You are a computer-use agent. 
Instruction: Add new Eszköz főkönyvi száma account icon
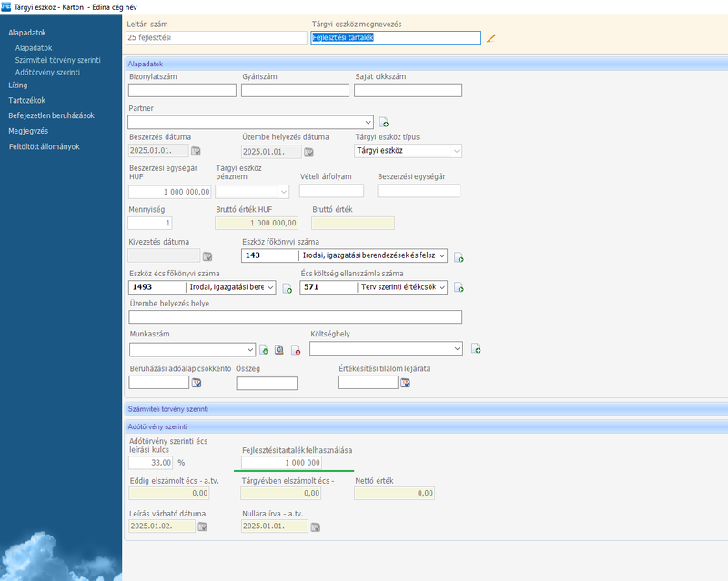[x=459, y=257]
